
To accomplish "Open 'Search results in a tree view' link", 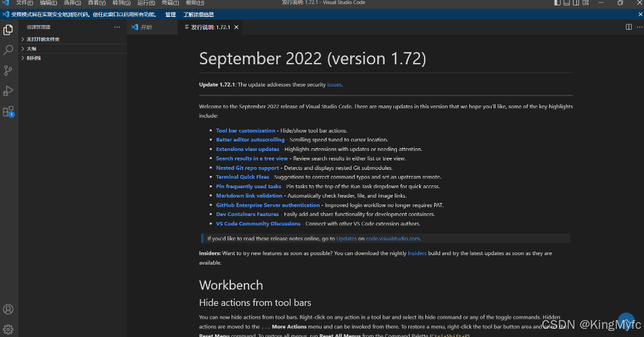I will 252,158.
